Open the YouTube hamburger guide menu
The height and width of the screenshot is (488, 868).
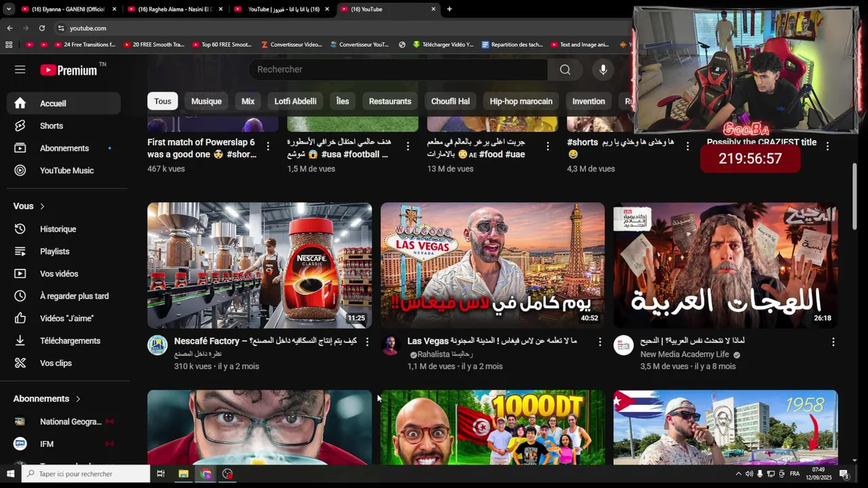click(20, 70)
